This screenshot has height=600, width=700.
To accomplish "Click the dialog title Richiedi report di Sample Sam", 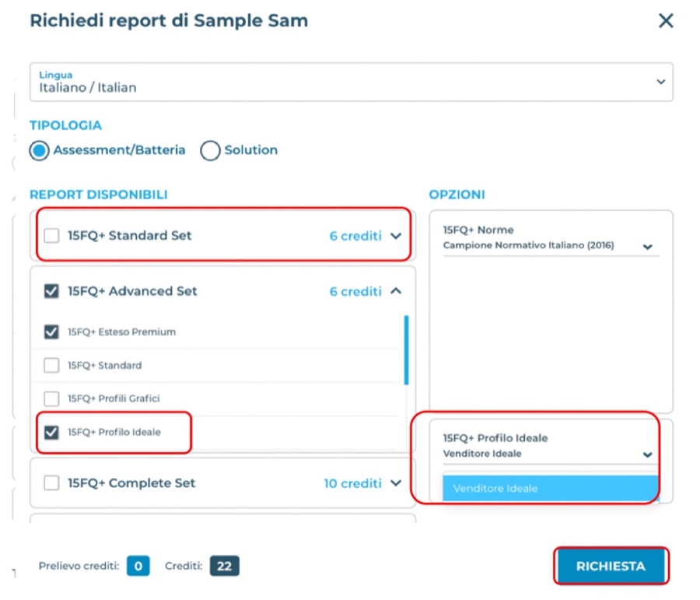I will click(x=169, y=20).
